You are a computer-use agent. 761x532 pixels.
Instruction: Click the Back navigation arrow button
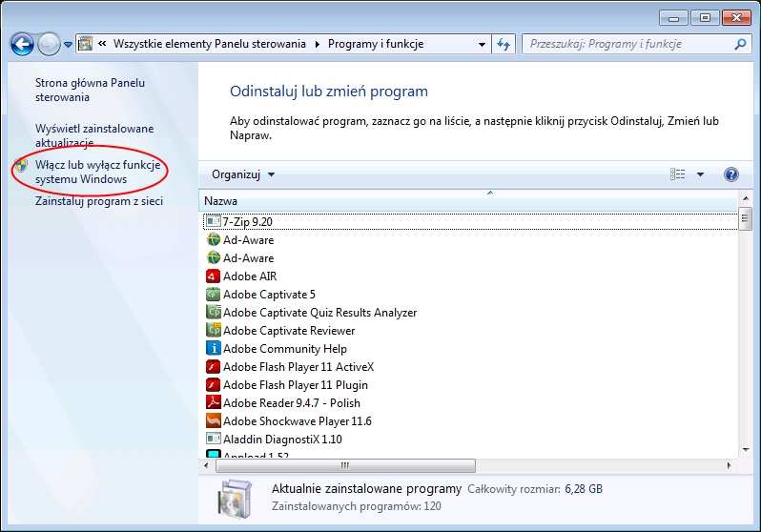coord(22,45)
